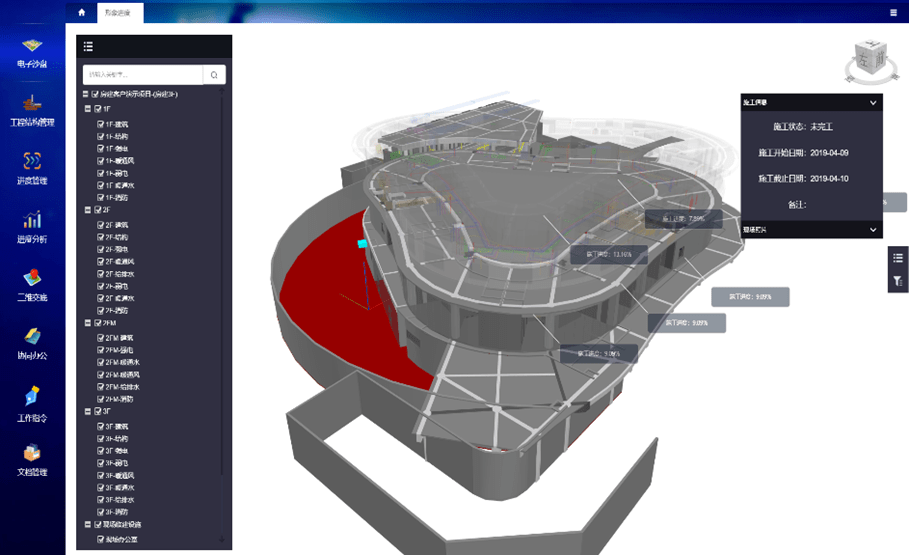Open the 电子沙盘 module in sidebar
This screenshot has height=555, width=909.
click(x=33, y=50)
